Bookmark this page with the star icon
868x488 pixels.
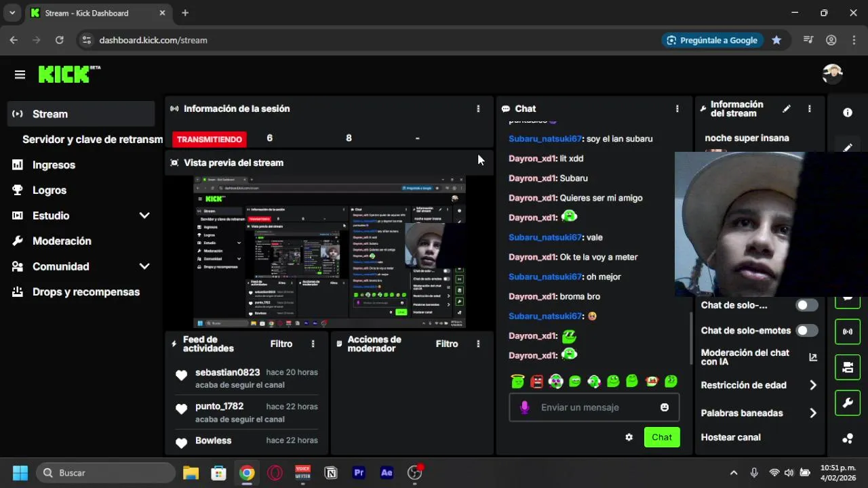[x=776, y=40]
